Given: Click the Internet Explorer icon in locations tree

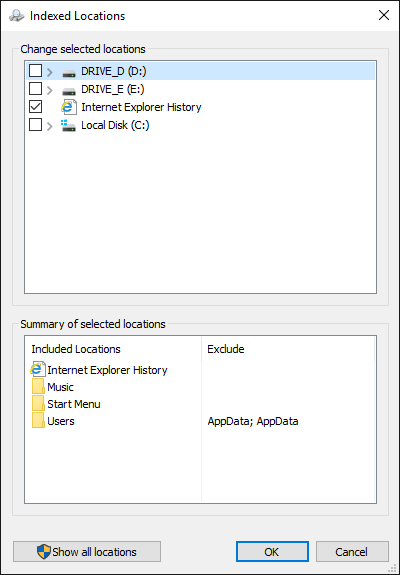Looking at the screenshot, I should [69, 107].
